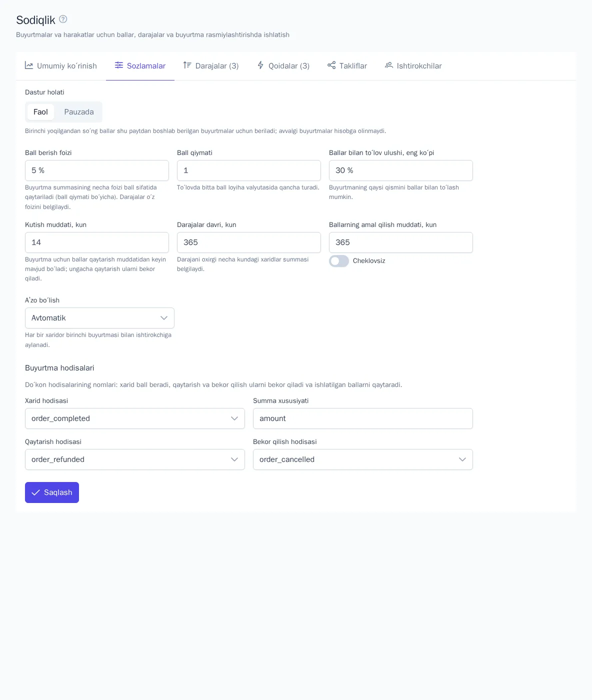This screenshot has height=700, width=592.
Task: Click the Kutish muddati field
Action: (x=97, y=242)
